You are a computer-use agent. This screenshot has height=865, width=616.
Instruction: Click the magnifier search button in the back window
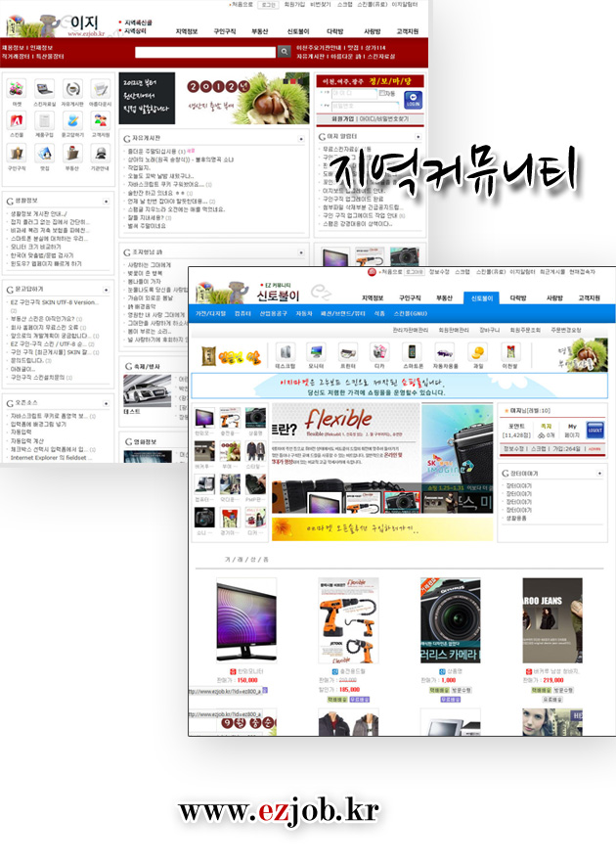284,51
